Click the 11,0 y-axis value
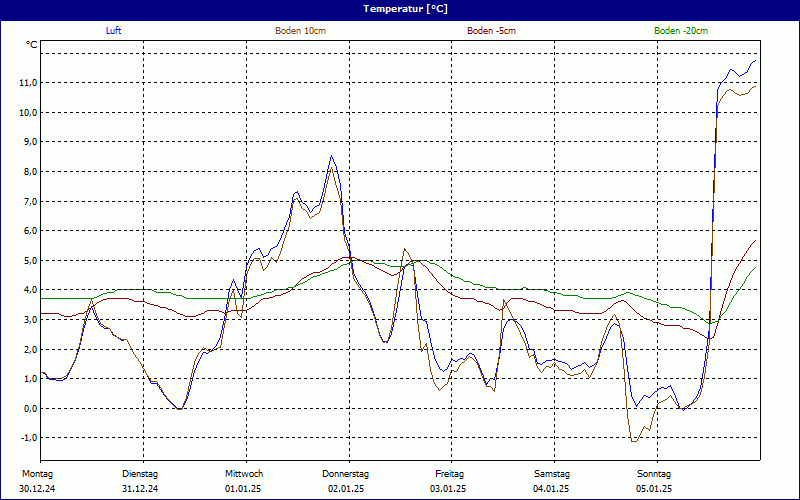Image resolution: width=800 pixels, height=500 pixels. 29,83
